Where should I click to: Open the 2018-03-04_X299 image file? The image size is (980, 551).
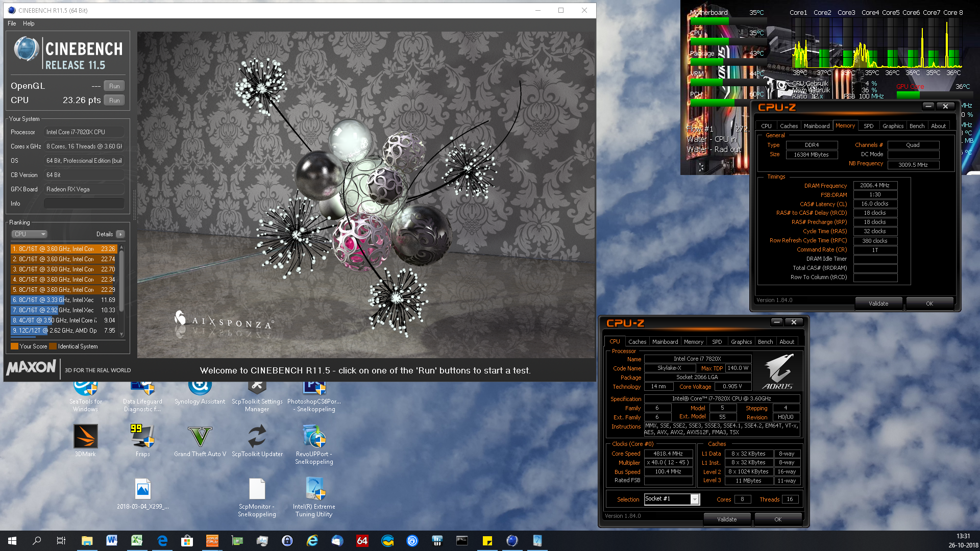(142, 494)
